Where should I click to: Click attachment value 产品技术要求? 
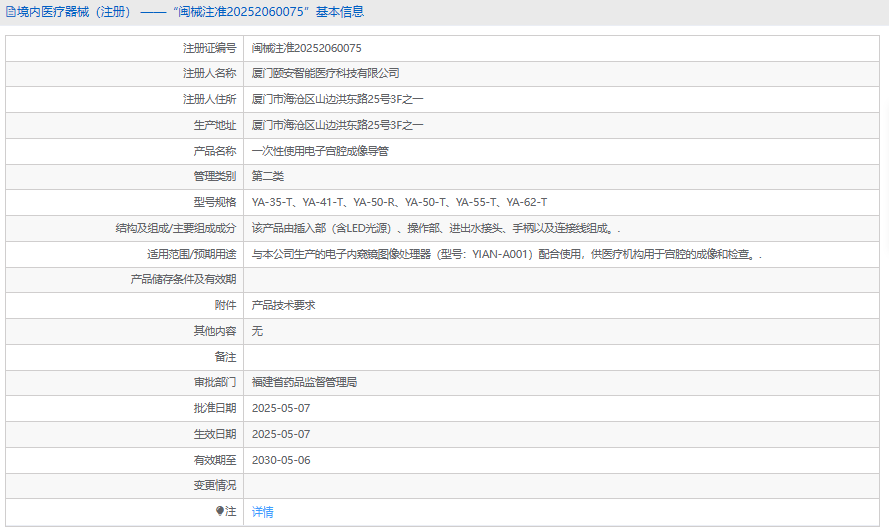pos(283,305)
